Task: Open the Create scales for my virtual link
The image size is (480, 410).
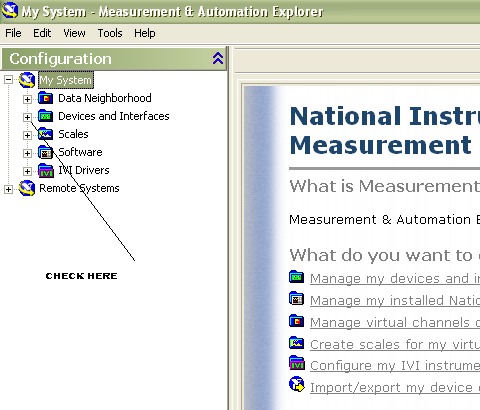Action: click(395, 344)
